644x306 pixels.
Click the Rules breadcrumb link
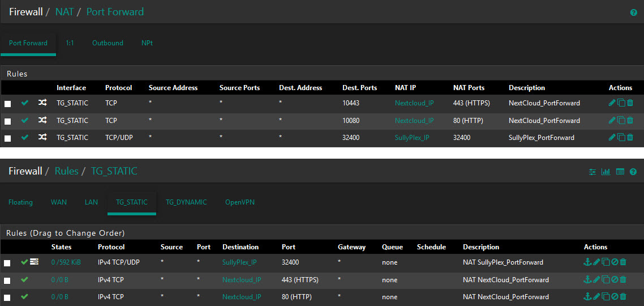point(67,171)
